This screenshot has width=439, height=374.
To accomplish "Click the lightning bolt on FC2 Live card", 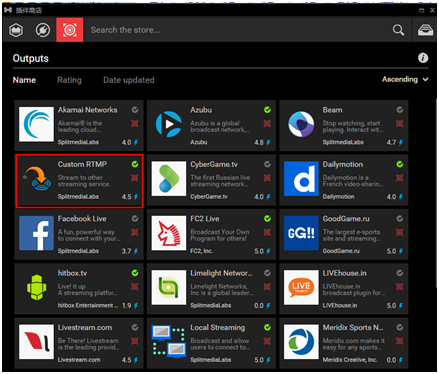I will coord(268,251).
